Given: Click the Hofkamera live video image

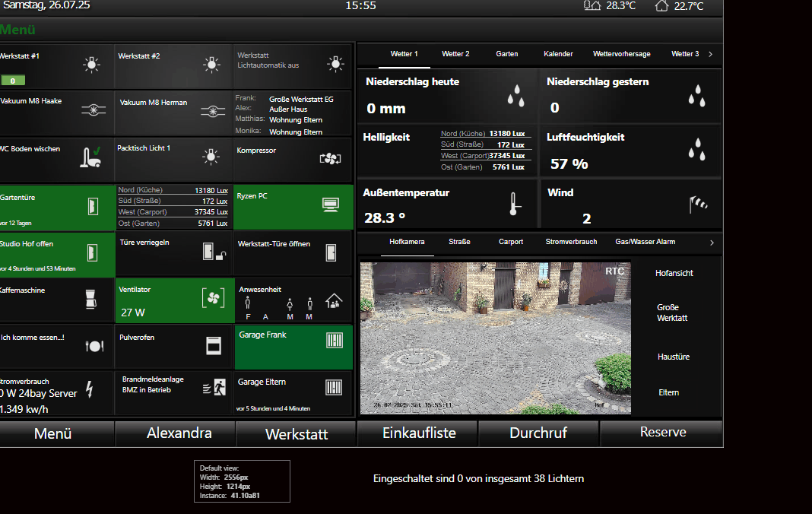Looking at the screenshot, I should click(x=496, y=338).
